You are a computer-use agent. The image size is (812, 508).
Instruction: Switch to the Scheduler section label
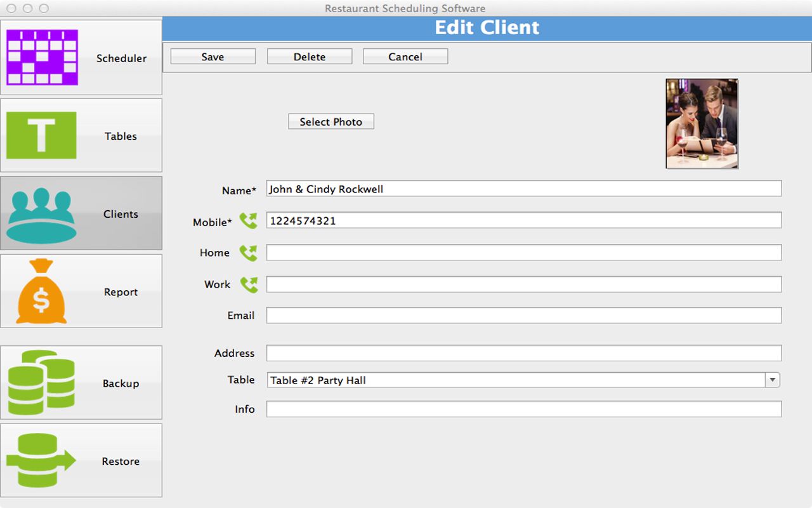[x=121, y=58]
